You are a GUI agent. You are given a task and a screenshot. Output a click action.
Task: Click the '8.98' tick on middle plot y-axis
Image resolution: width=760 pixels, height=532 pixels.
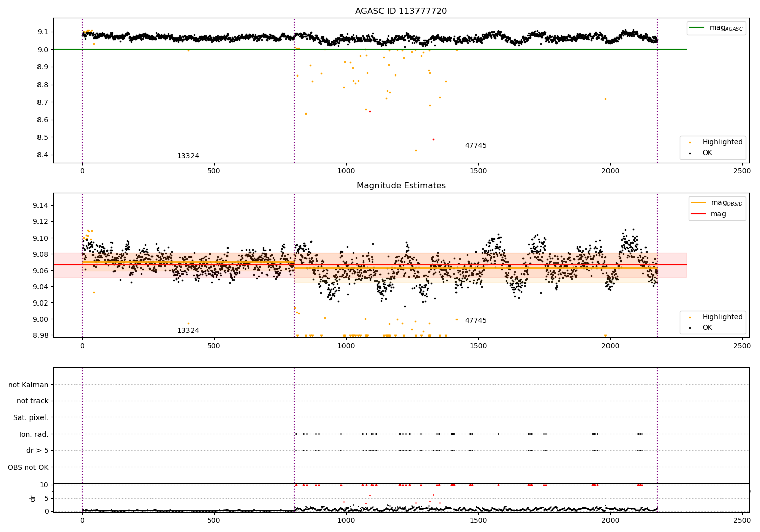42,335
